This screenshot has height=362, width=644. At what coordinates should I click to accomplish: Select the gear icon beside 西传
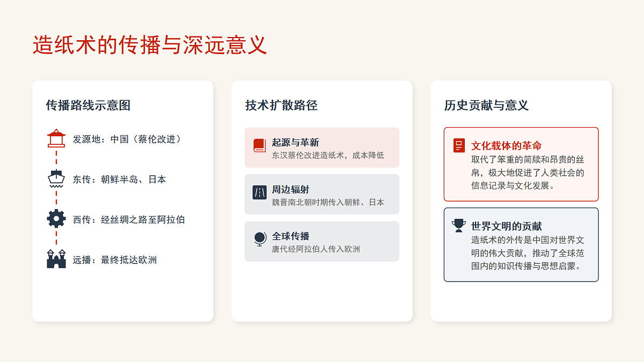tap(56, 219)
